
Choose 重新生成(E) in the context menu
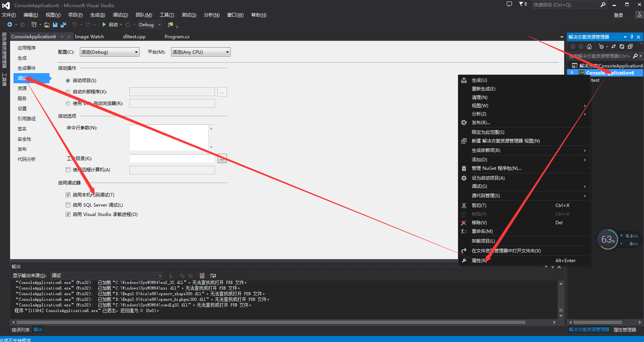click(x=524, y=89)
